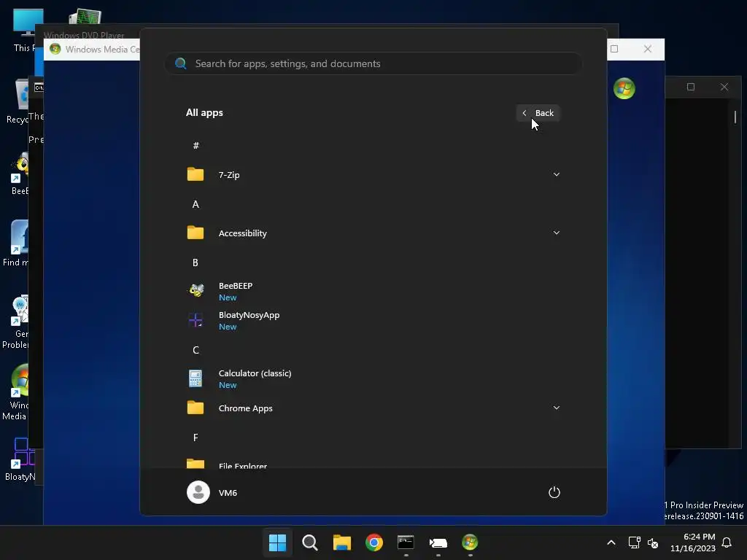747x560 pixels.
Task: Switch to Command Prompt taskbar icon
Action: pyautogui.click(x=406, y=542)
